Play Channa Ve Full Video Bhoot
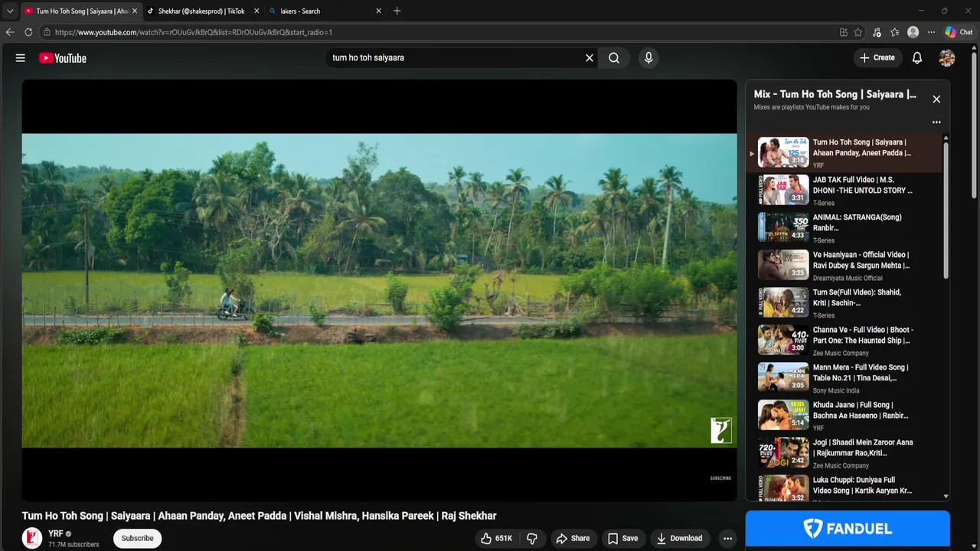 (x=845, y=340)
